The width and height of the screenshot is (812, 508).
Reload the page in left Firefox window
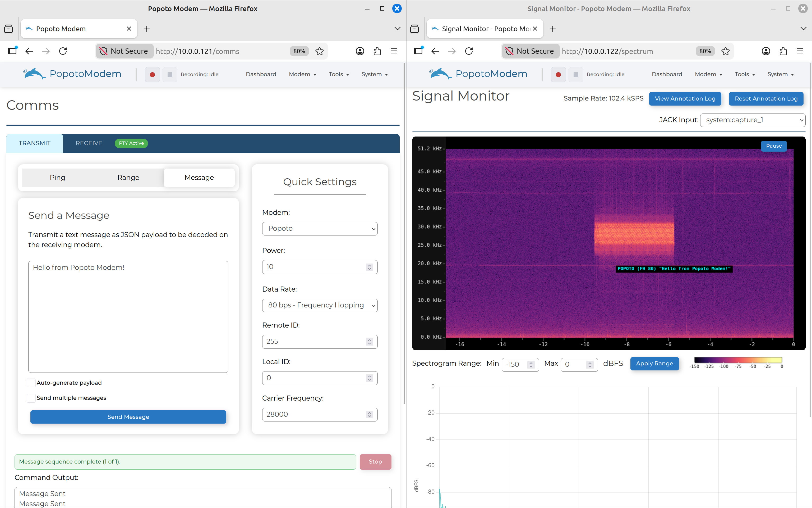[x=63, y=51]
